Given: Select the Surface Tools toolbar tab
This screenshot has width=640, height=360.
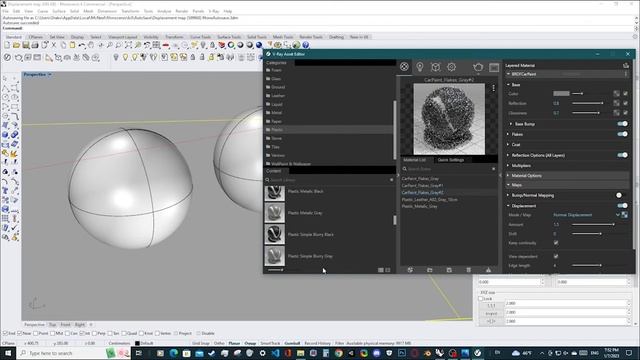Looking at the screenshot, I should point(229,37).
